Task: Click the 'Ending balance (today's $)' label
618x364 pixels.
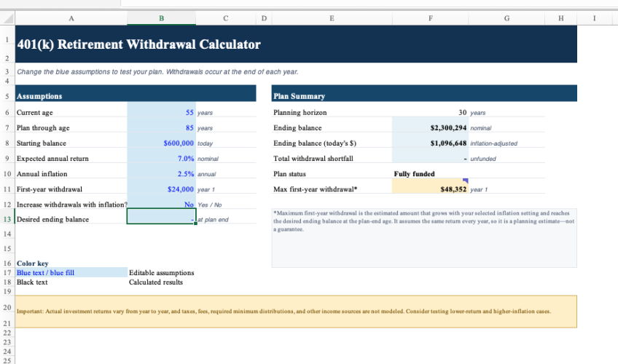Action: click(315, 143)
